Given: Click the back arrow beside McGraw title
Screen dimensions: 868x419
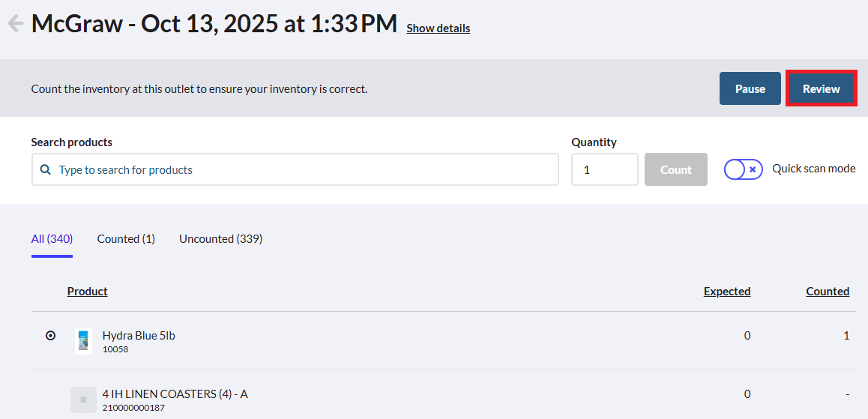Looking at the screenshot, I should pyautogui.click(x=15, y=24).
